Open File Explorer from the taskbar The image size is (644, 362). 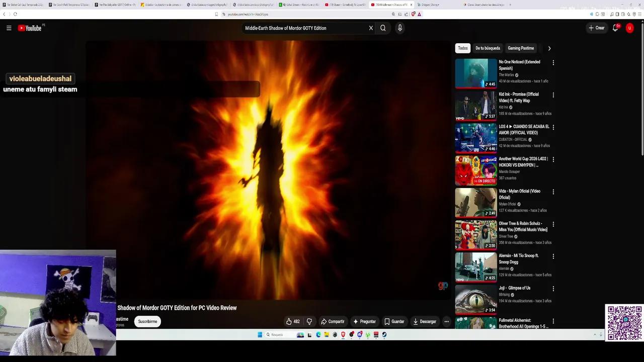(x=327, y=334)
